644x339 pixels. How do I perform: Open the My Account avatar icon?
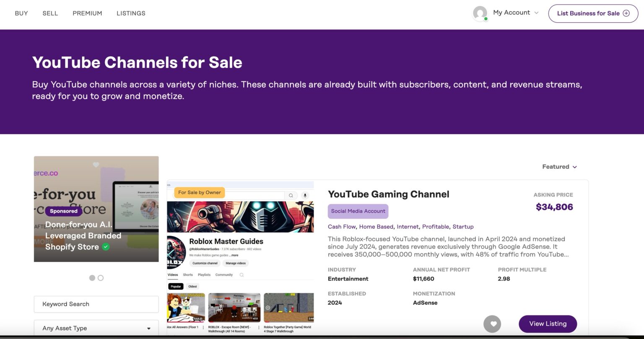480,13
